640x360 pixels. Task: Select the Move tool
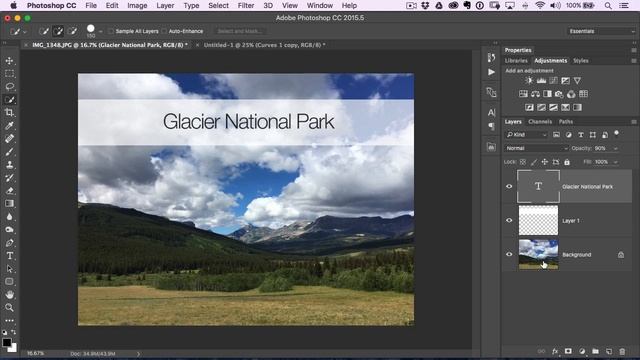9,61
